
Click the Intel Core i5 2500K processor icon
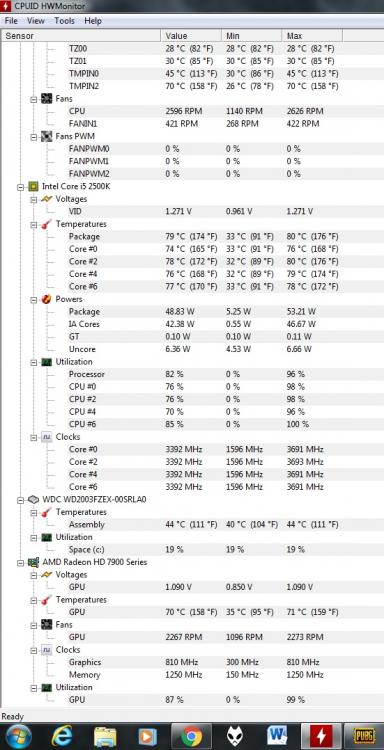33,187
